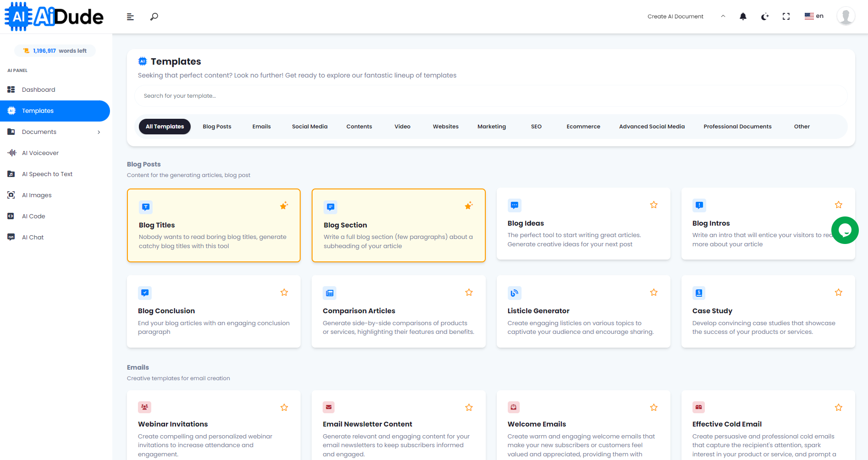Toggle dark mode with the moon icon
This screenshot has width=868, height=460.
[x=764, y=16]
